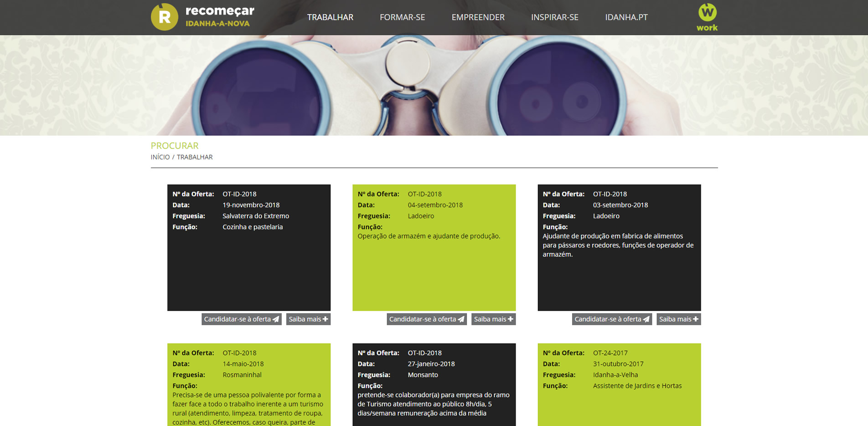Click the Rosmaninhal parish text
868x426 pixels.
click(x=242, y=375)
